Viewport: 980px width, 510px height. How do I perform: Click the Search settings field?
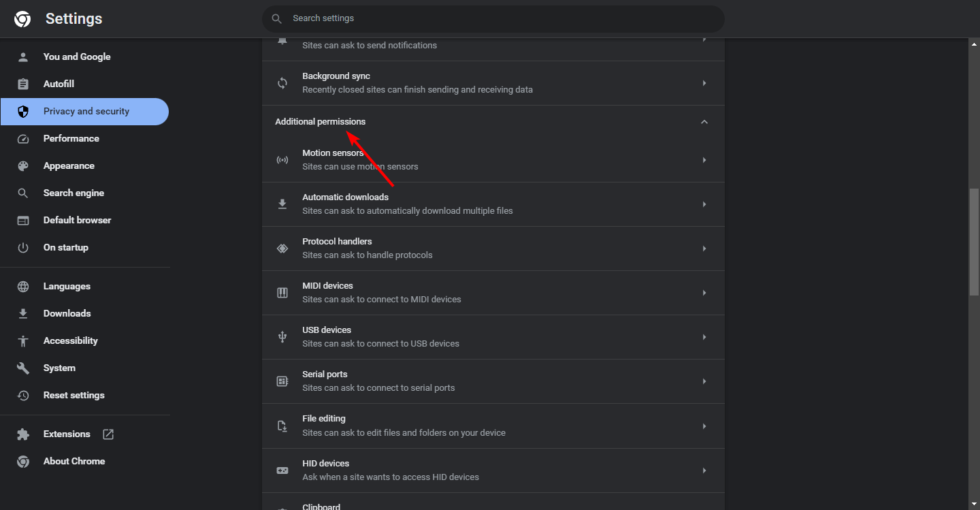[493, 18]
